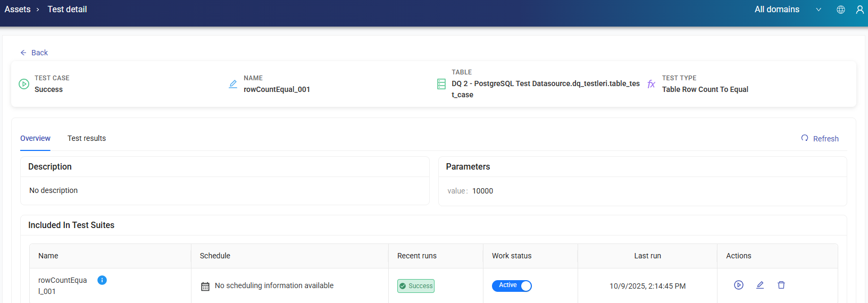868x303 pixels.
Task: Click the pencil icon next to NAME
Action: click(233, 84)
